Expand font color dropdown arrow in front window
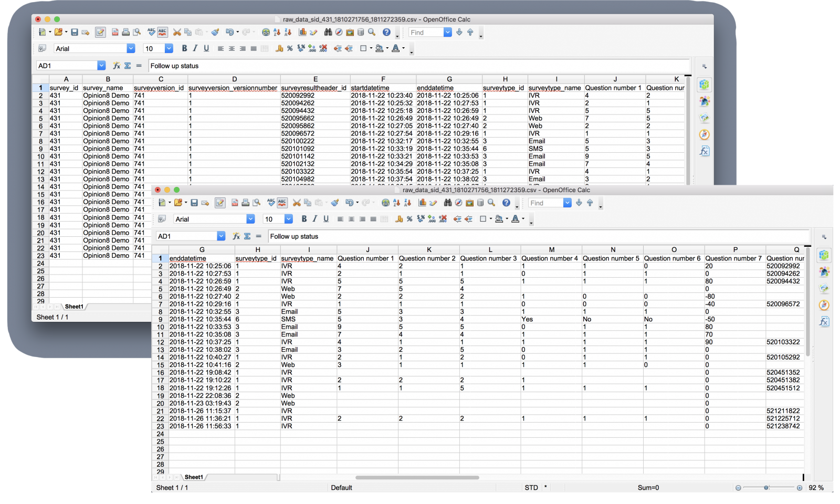The width and height of the screenshot is (840, 504). (523, 219)
